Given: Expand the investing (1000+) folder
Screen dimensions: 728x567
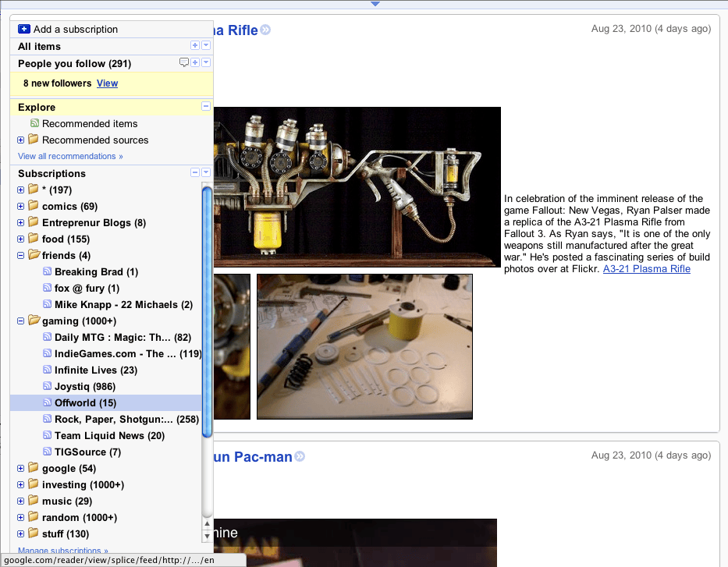Looking at the screenshot, I should (20, 485).
